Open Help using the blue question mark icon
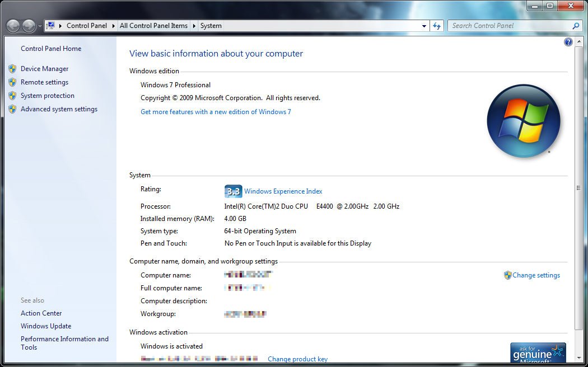588x367 pixels. [568, 41]
